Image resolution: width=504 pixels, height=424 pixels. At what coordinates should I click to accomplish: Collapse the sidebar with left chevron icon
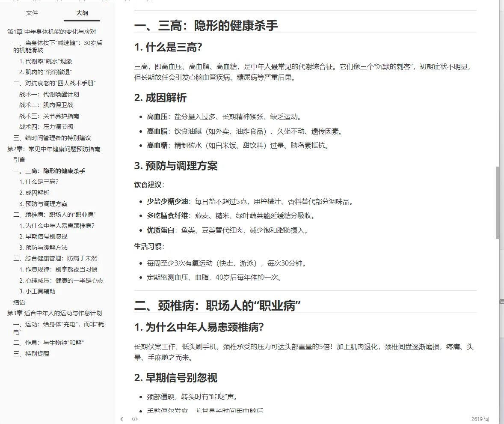click(122, 419)
